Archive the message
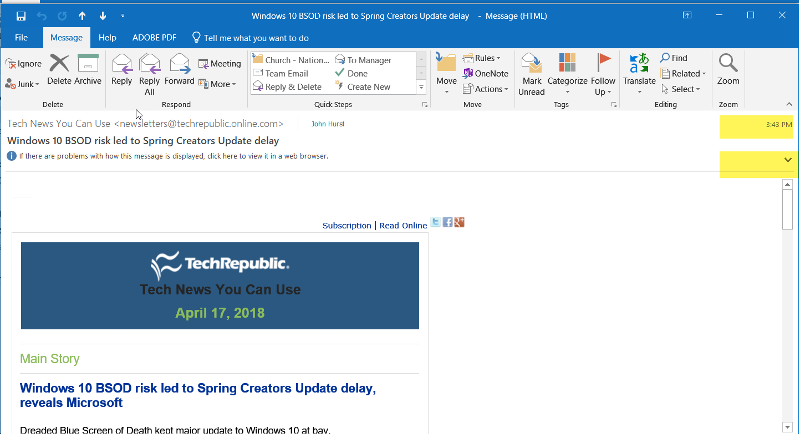 pyautogui.click(x=88, y=70)
